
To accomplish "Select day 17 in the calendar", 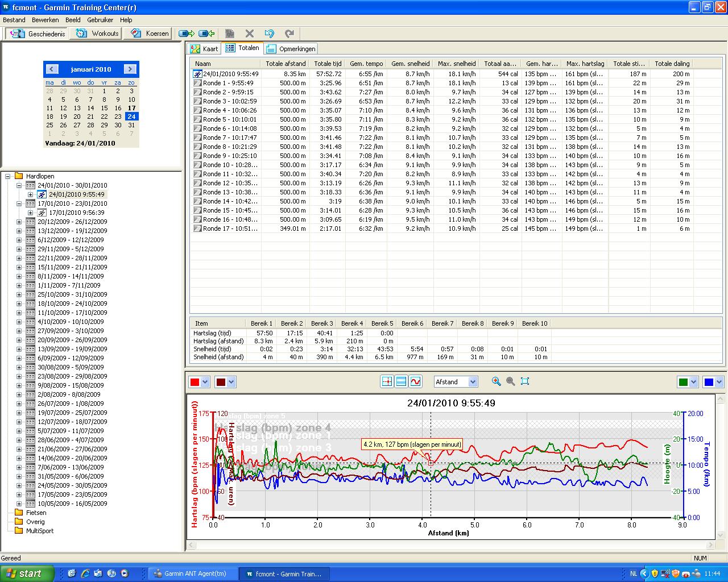I will [131, 108].
